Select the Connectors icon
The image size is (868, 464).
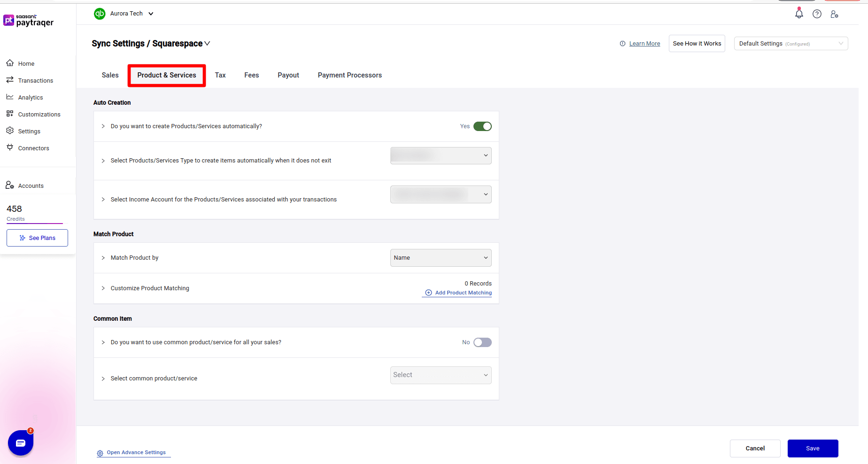point(10,148)
